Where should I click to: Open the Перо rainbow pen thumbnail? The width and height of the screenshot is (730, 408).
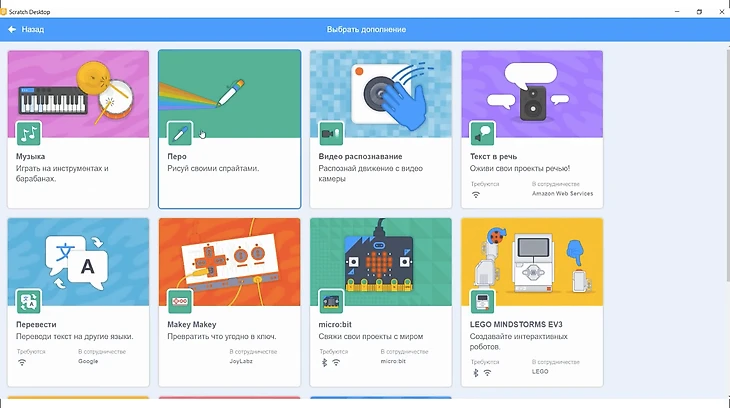point(230,94)
